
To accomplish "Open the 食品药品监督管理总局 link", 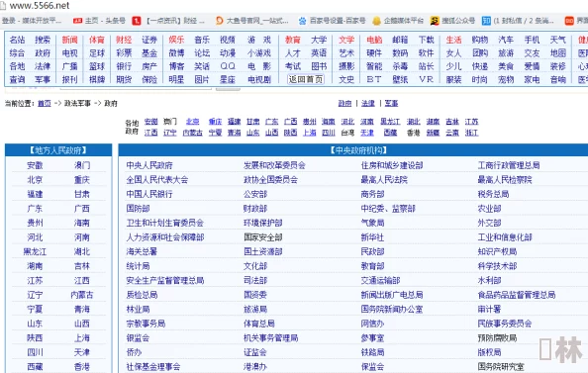I will (x=517, y=295).
